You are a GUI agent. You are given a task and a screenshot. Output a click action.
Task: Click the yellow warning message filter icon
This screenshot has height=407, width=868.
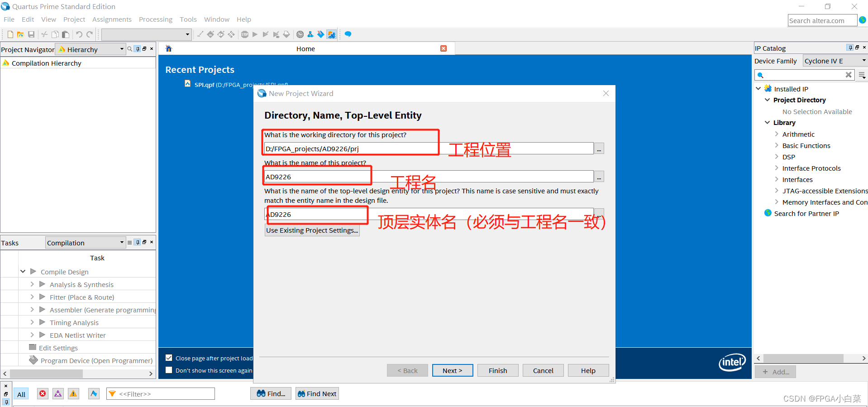(73, 394)
